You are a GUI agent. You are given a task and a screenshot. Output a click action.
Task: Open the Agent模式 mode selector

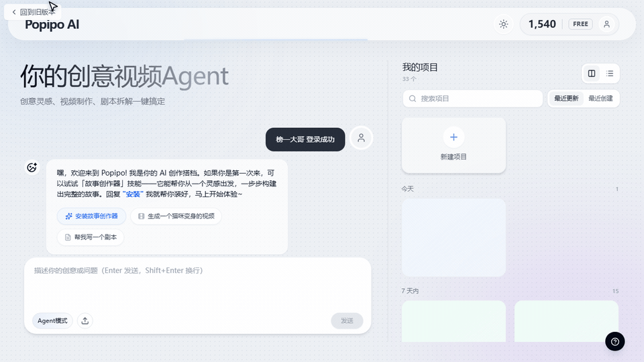[x=52, y=320]
